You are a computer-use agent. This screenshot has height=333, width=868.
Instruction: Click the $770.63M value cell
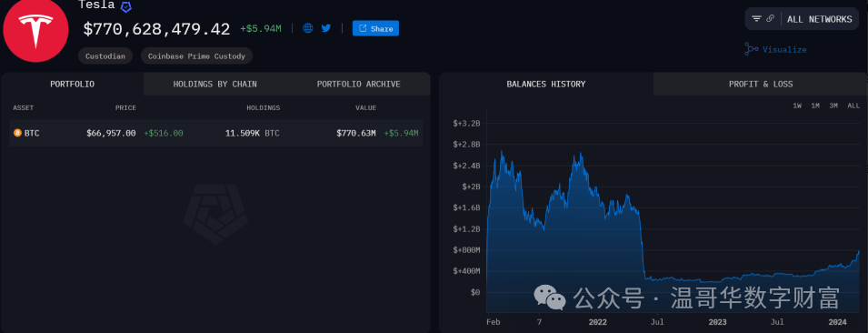pos(356,133)
